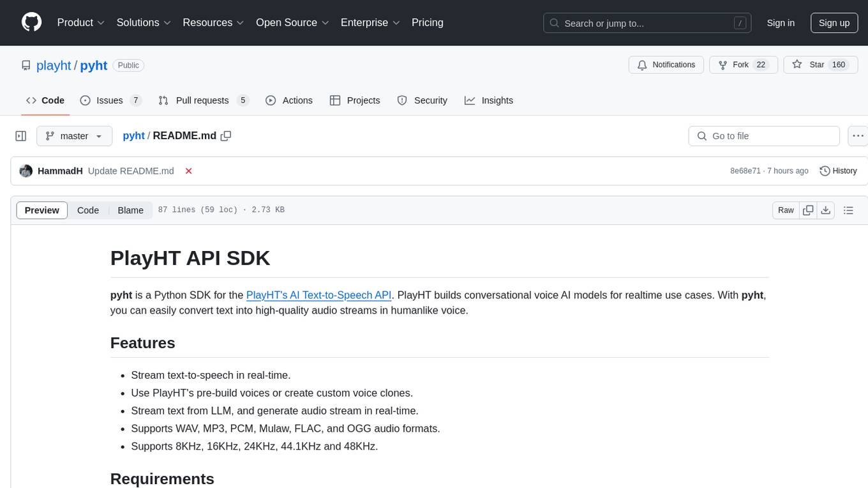The height and width of the screenshot is (488, 868).
Task: Select the Code view
Action: pyautogui.click(x=88, y=210)
